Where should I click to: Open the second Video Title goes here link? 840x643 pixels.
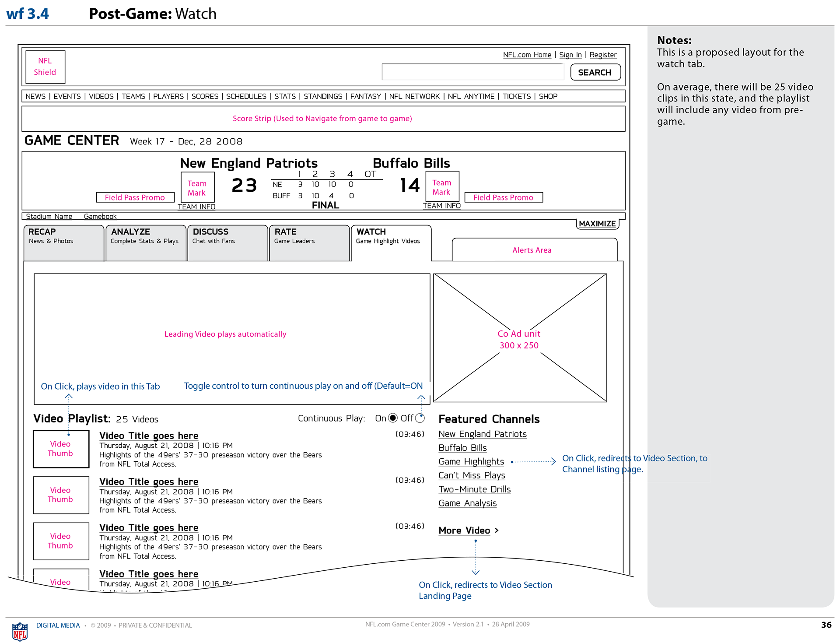pyautogui.click(x=149, y=481)
